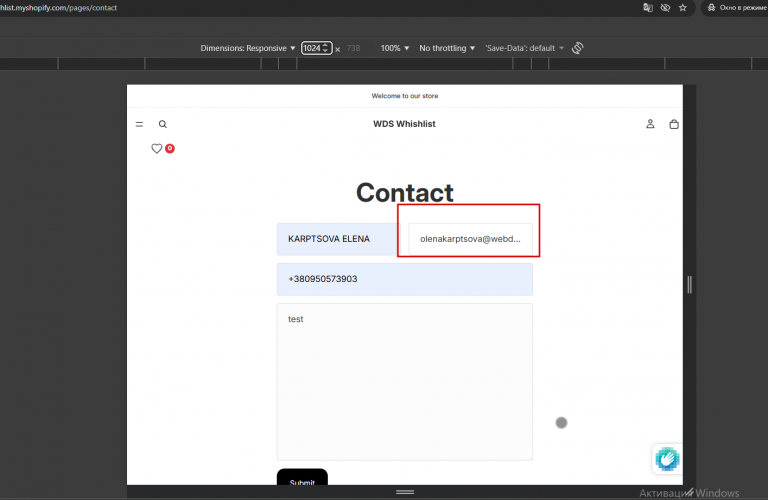This screenshot has width=768, height=500.
Task: Click the width stepper arrows
Action: tap(326, 48)
